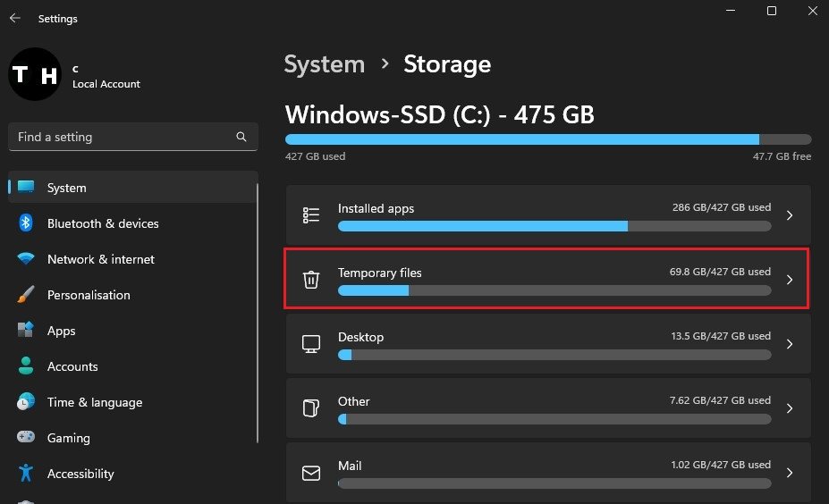Click the Network & internet Wi-Fi icon
Viewport: 829px width, 504px height.
26,259
